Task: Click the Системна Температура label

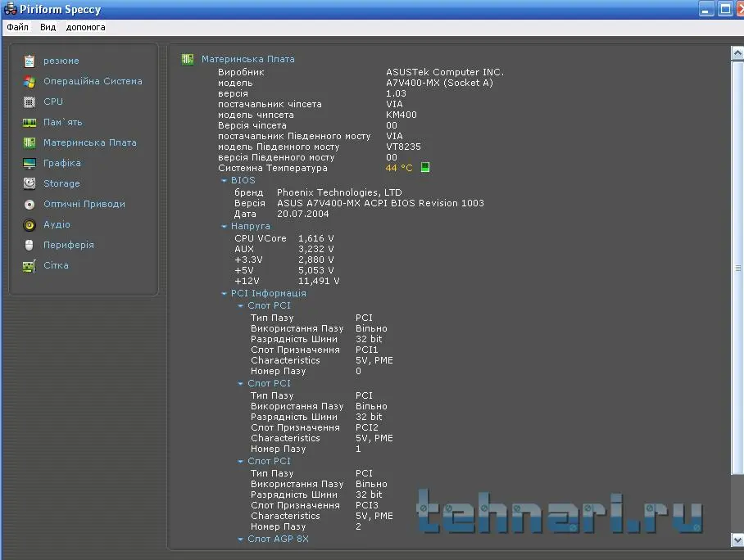Action: pyautogui.click(x=272, y=168)
